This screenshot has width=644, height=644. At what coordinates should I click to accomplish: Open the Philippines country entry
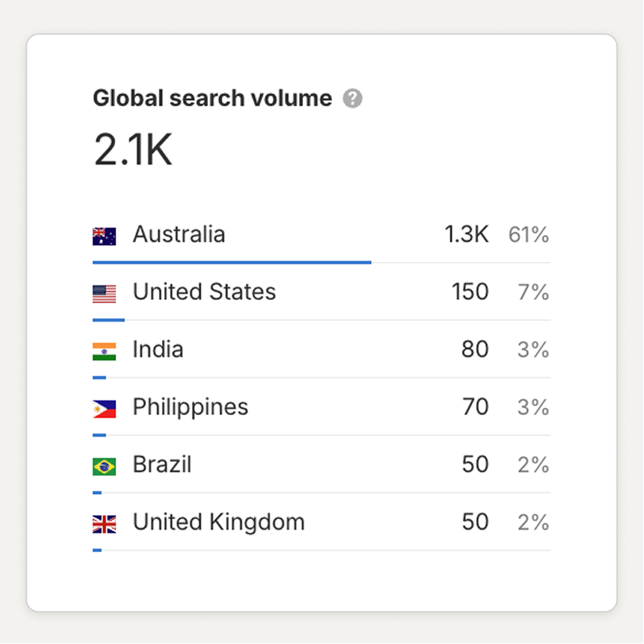pyautogui.click(x=190, y=407)
